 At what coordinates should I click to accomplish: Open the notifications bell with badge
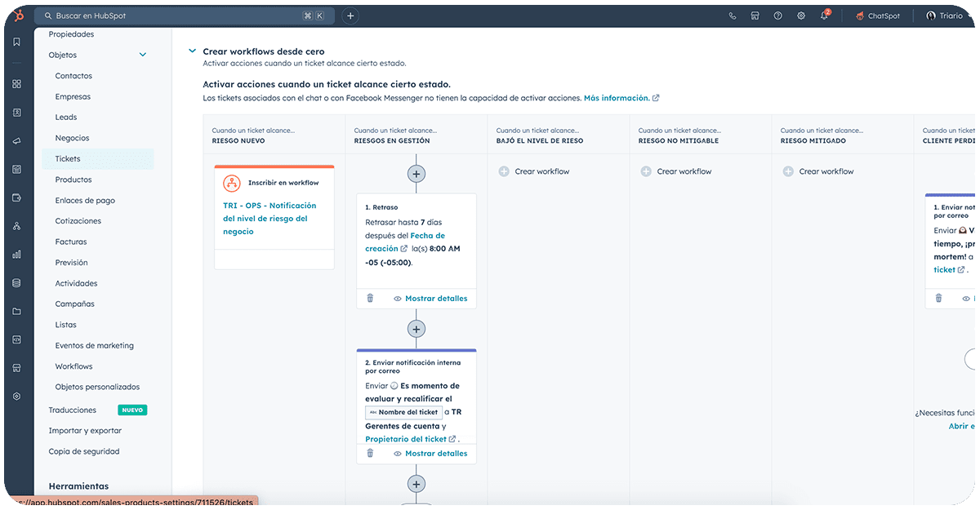coord(825,16)
